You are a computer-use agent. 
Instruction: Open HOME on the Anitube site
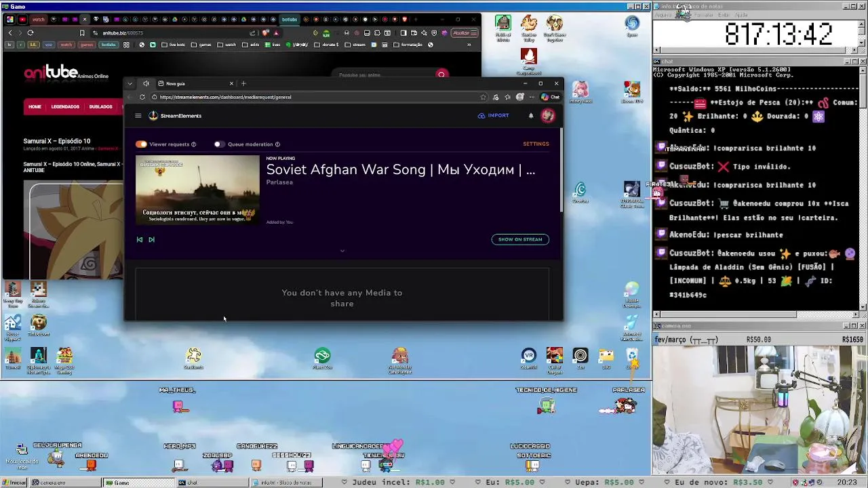pyautogui.click(x=35, y=106)
